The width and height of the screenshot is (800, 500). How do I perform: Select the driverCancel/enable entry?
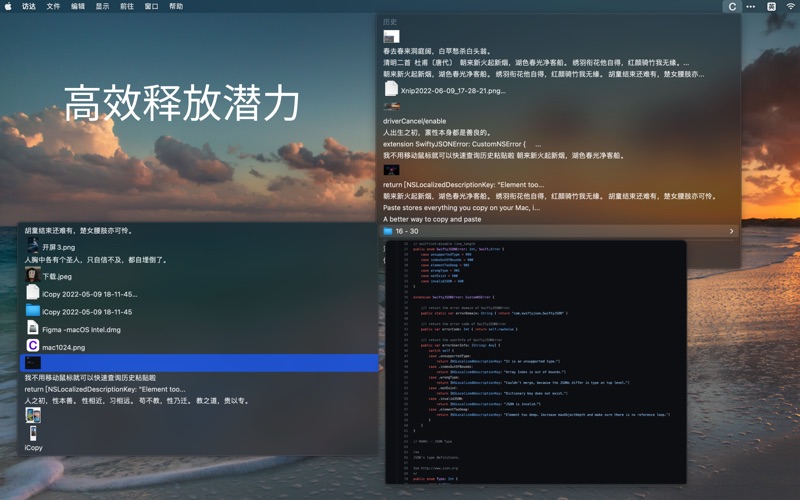[414, 121]
